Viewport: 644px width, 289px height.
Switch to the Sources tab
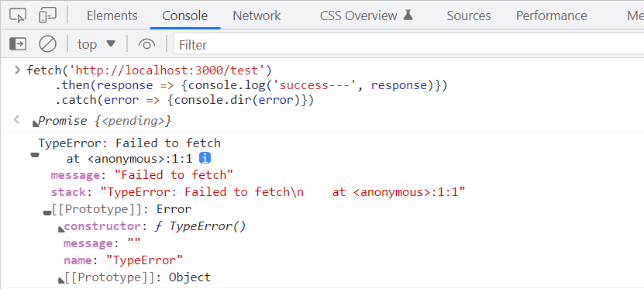click(x=469, y=15)
